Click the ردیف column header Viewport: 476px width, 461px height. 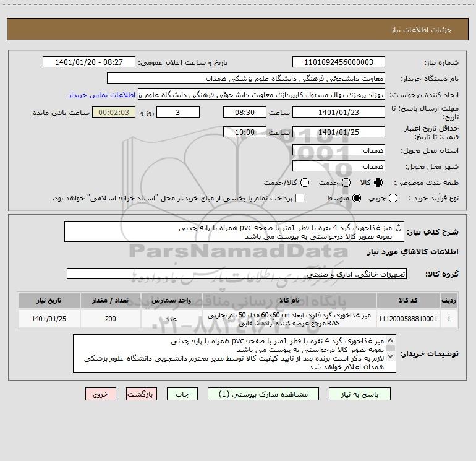click(x=449, y=300)
